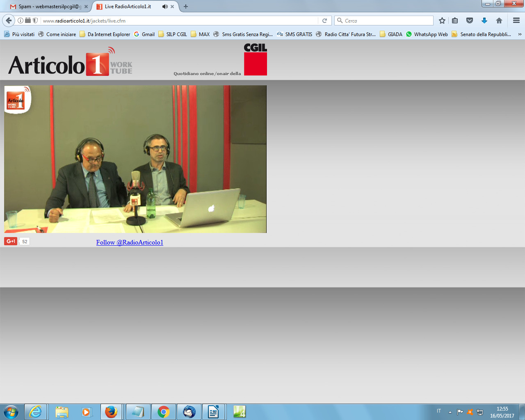Launch Google Chrome from the taskbar
The height and width of the screenshot is (420, 525).
pos(164,412)
